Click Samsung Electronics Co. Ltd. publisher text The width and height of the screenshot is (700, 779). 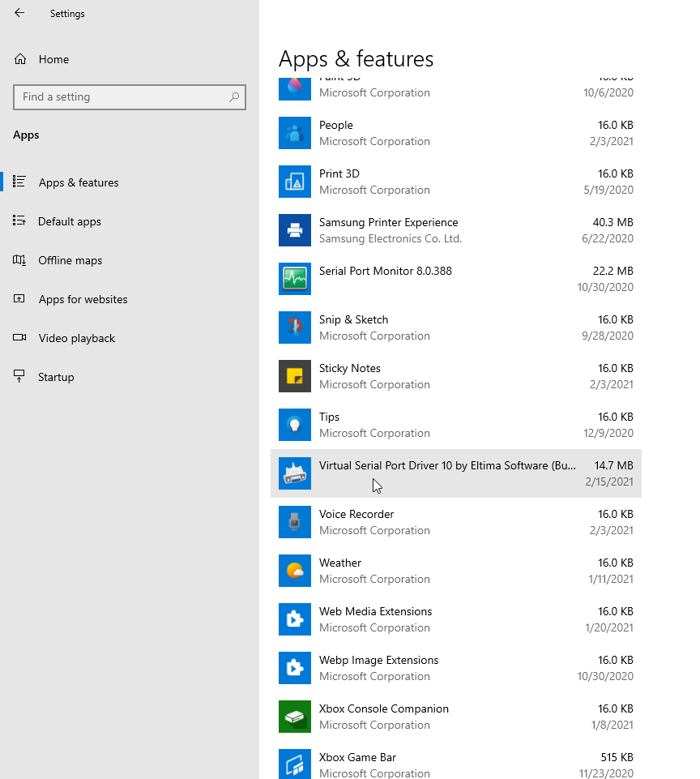point(391,239)
